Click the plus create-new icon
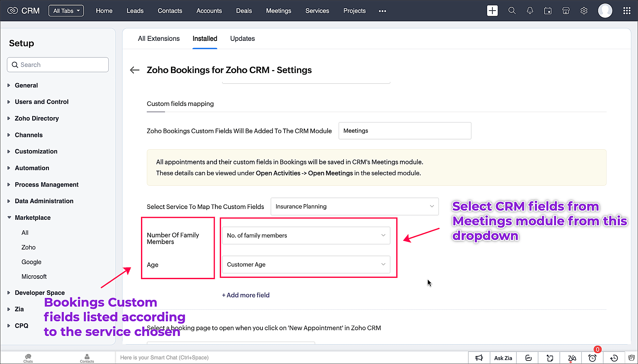 coord(492,11)
